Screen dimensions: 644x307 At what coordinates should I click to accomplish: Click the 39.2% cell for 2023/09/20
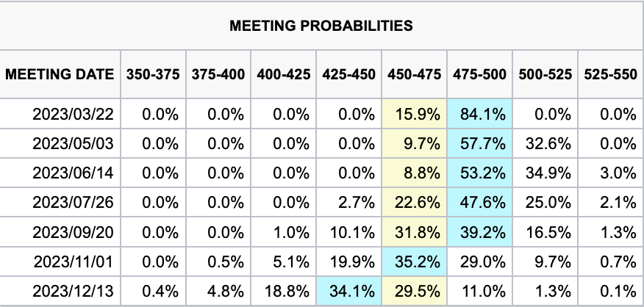point(479,231)
